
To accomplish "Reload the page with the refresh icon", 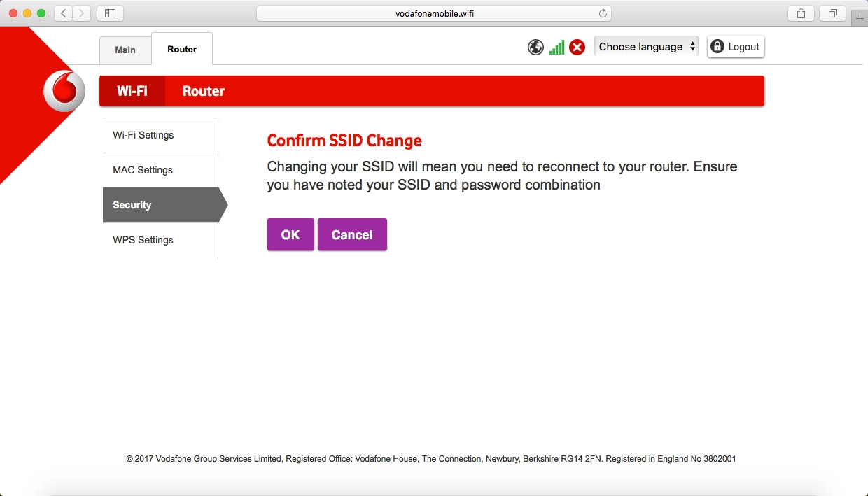I will coord(603,13).
